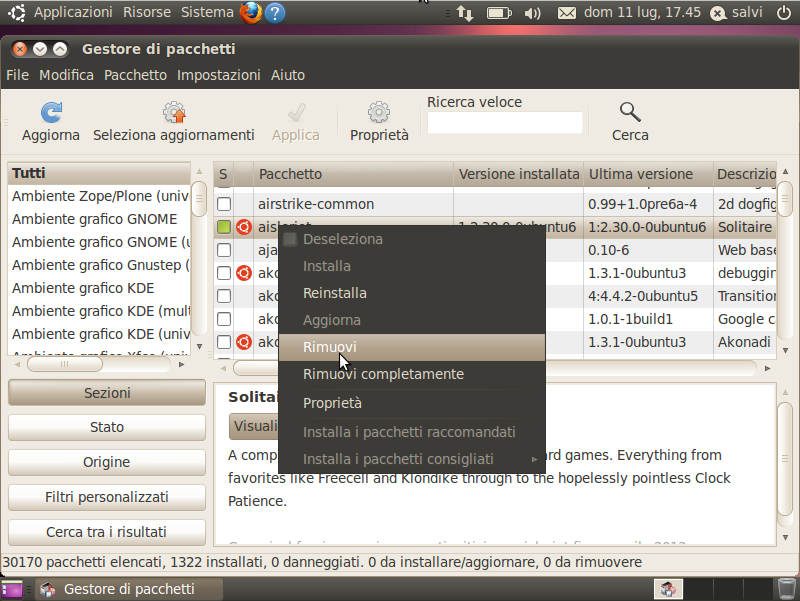
Task: Click the Aggiorna reload icon in toolbar
Action: pos(52,113)
